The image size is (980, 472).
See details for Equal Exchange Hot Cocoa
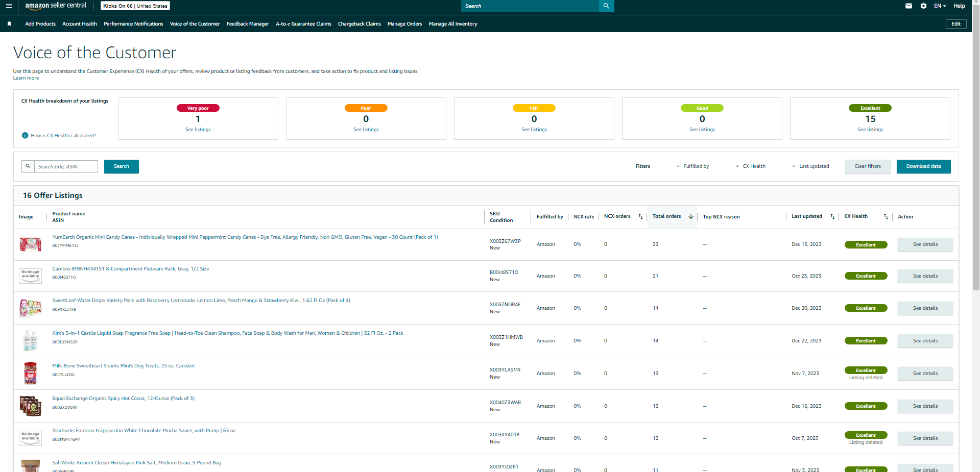[925, 406]
